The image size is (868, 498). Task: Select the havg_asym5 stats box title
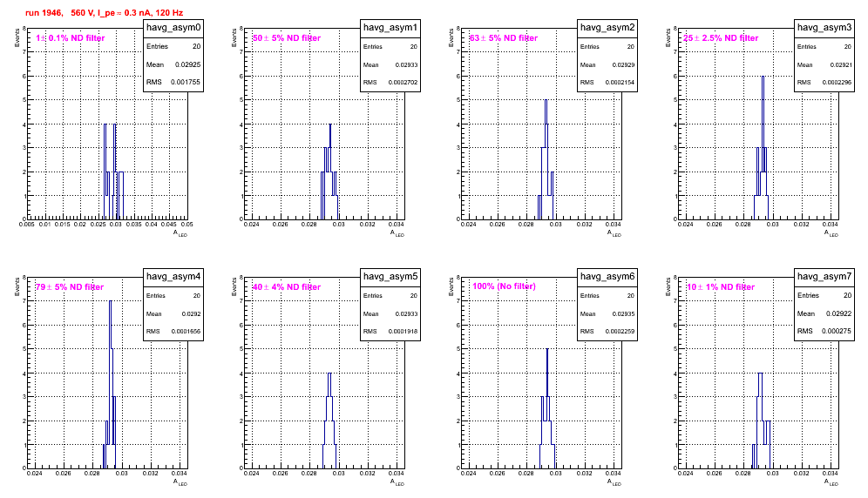pyautogui.click(x=390, y=276)
